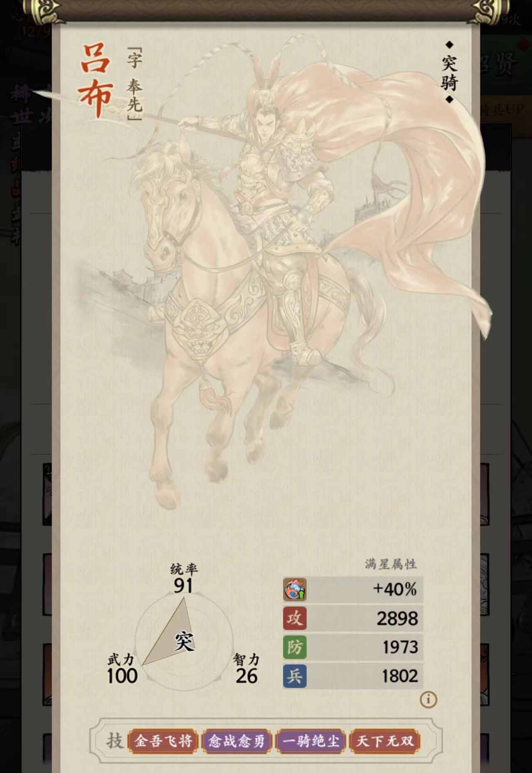View the 天下无双 skill details
Viewport: 532px width, 773px height.
click(x=384, y=741)
